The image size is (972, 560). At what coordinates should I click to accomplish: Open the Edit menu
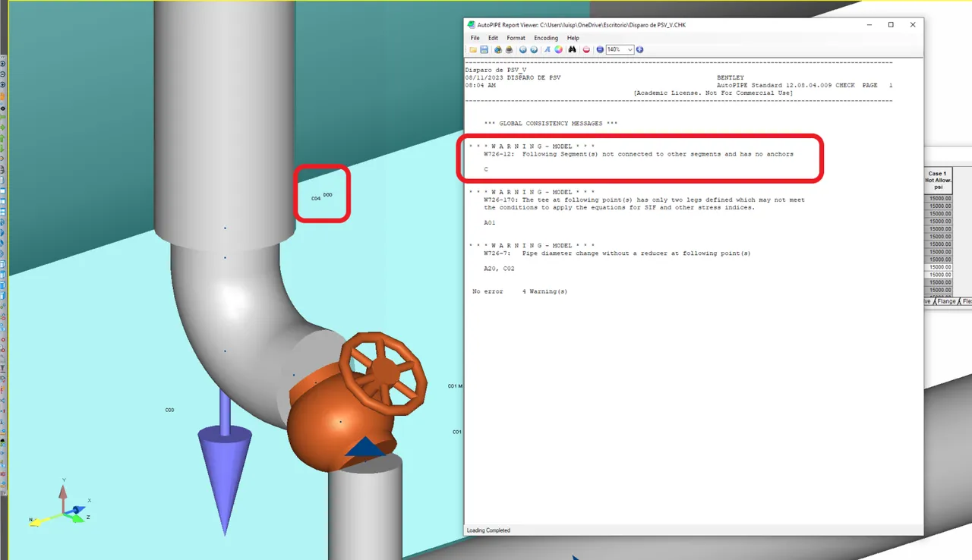pyautogui.click(x=494, y=38)
